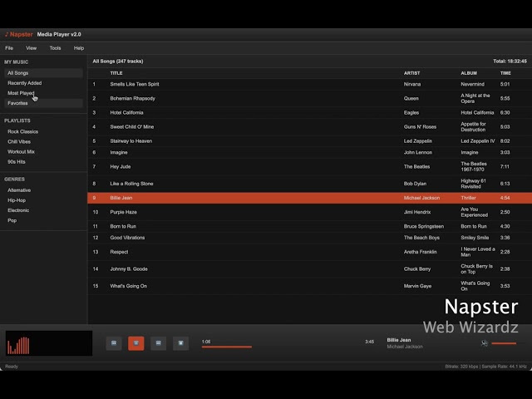The width and height of the screenshot is (532, 399).
Task: Select track Hey Jude
Action: (x=121, y=166)
